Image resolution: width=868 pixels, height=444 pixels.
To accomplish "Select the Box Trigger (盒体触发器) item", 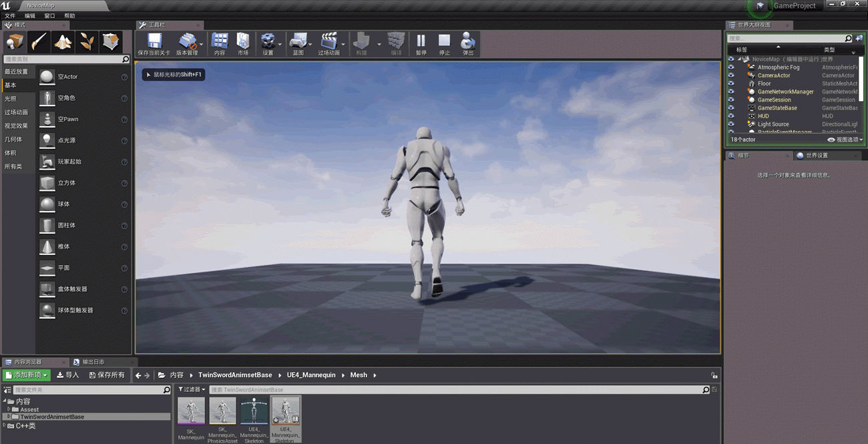I will [x=83, y=289].
